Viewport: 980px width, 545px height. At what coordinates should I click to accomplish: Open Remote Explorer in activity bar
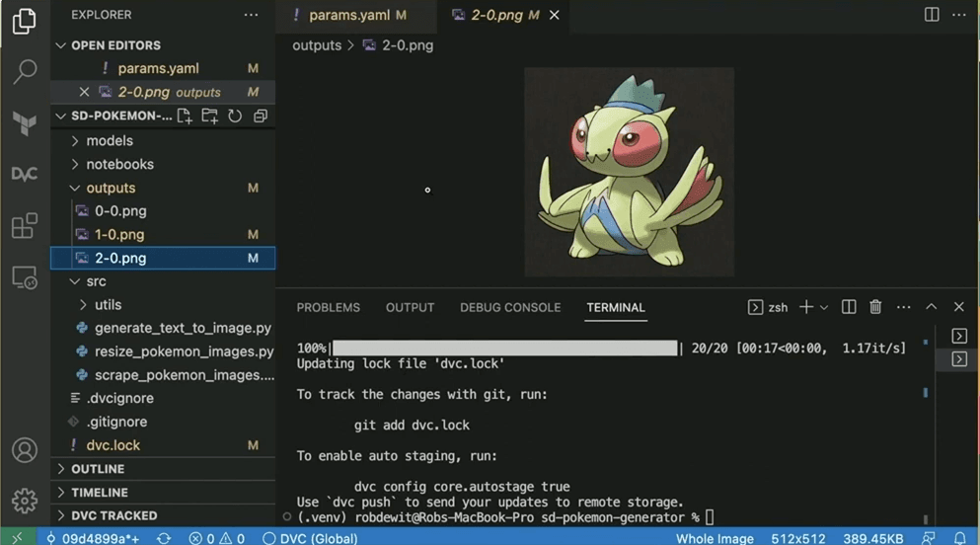click(25, 278)
